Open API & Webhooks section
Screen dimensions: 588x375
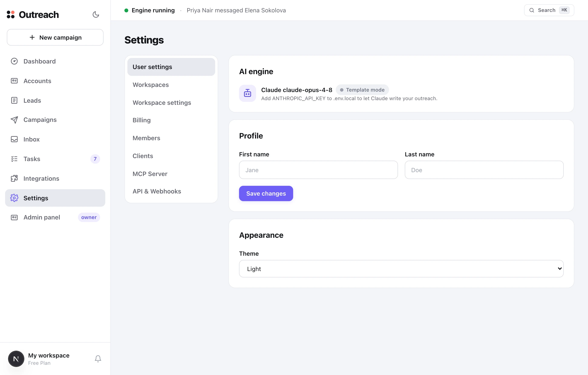point(171,191)
